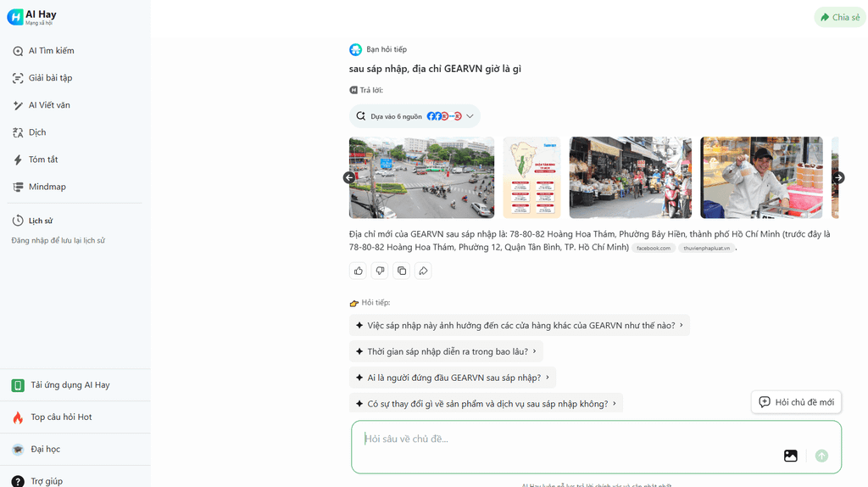Viewport: 868px width, 487px height.
Task: Click the copy answer icon
Action: point(401,271)
